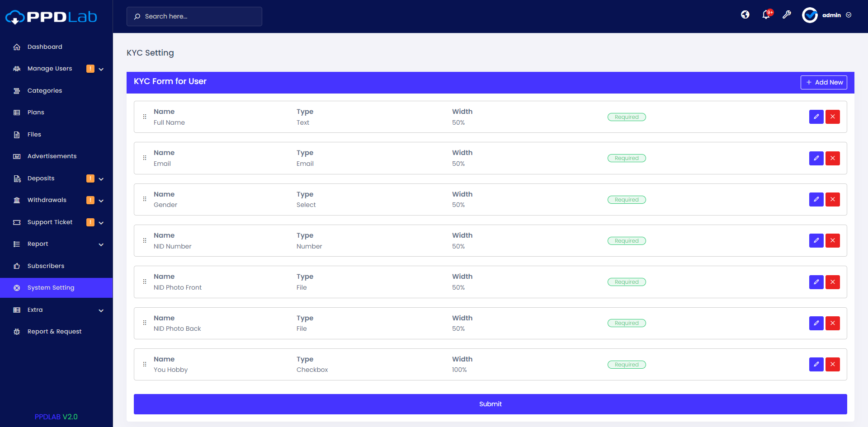The image size is (868, 427).
Task: Click the 100% width value
Action: (459, 370)
